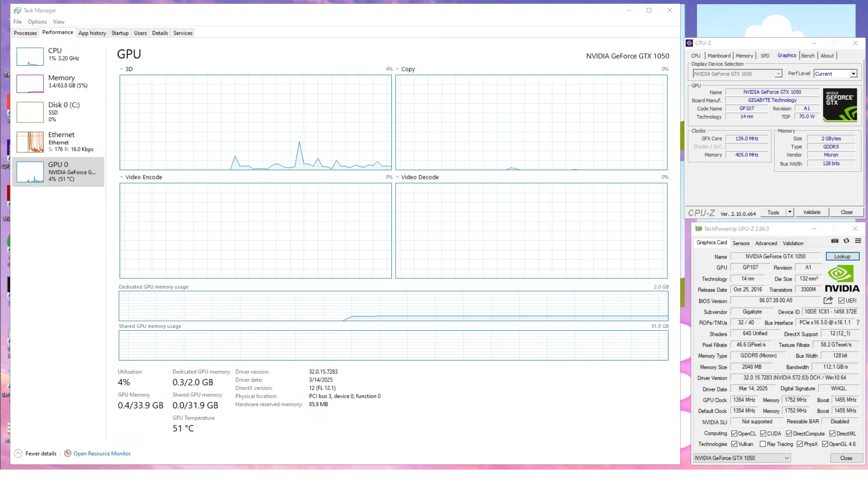Open Resource Monitor link
The width and height of the screenshot is (868, 486).
pyautogui.click(x=102, y=453)
